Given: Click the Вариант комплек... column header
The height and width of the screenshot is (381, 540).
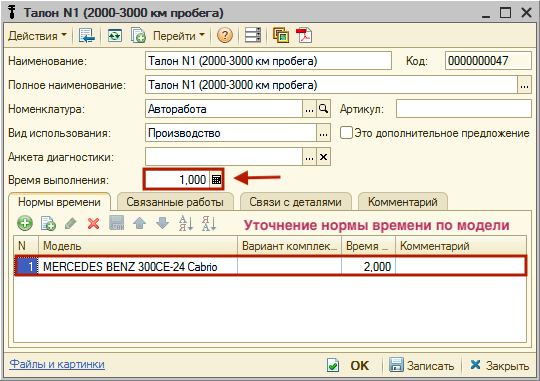Looking at the screenshot, I should pos(290,246).
